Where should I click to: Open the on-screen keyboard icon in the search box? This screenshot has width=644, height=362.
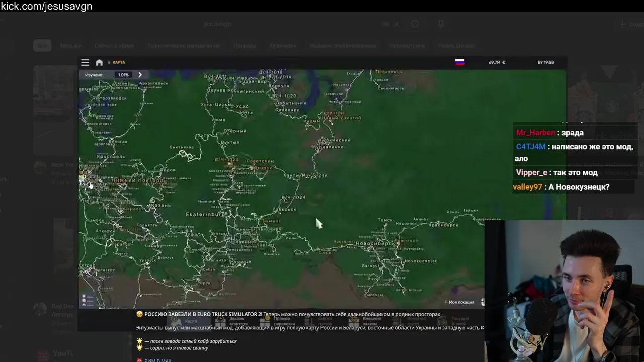386,24
